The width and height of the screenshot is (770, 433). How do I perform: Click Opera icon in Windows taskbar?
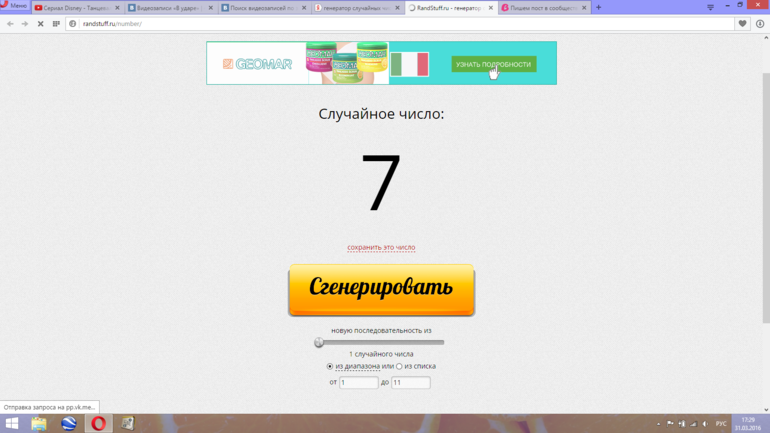pos(98,424)
